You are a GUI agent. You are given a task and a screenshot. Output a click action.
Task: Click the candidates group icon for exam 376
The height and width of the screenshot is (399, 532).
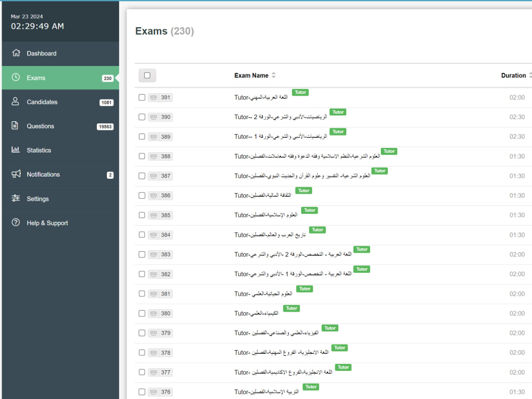153,392
